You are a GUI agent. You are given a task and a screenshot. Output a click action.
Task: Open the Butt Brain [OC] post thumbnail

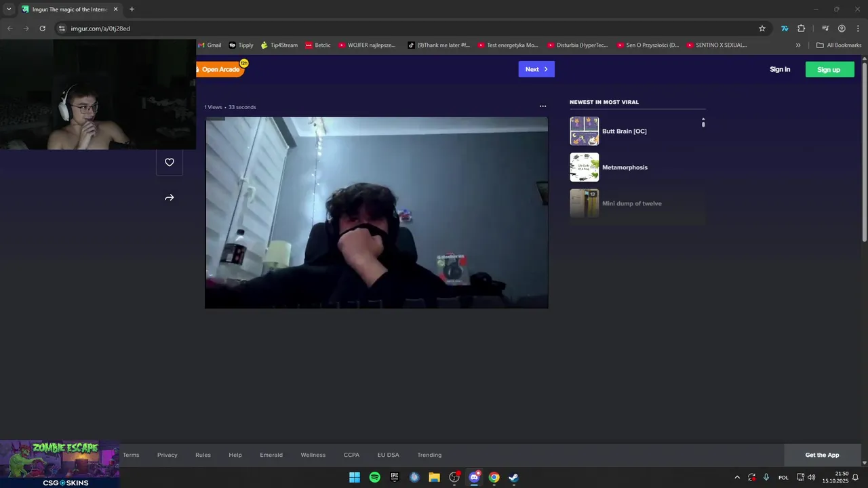pos(584,131)
